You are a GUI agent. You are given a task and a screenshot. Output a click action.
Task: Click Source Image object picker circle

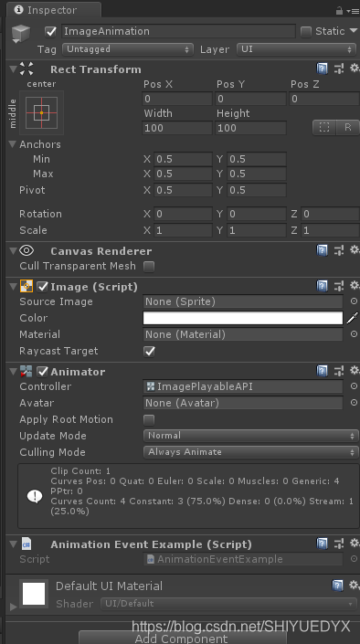[x=354, y=301]
